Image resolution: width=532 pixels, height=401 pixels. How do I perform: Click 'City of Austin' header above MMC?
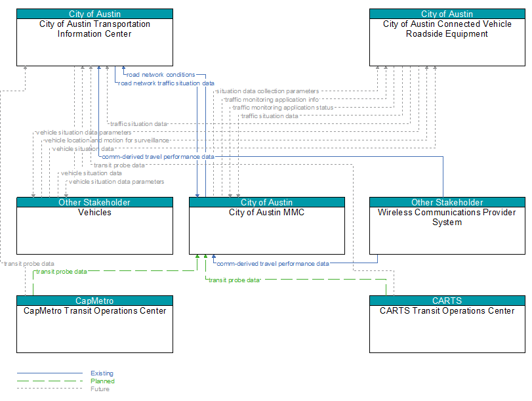(267, 202)
